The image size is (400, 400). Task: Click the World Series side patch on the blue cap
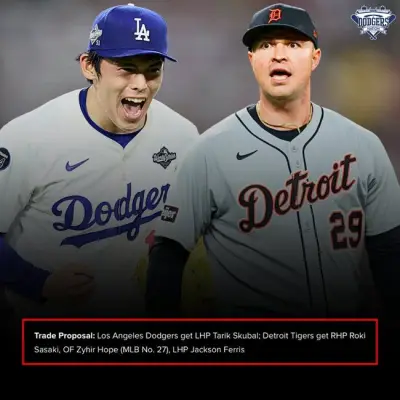coord(96,35)
